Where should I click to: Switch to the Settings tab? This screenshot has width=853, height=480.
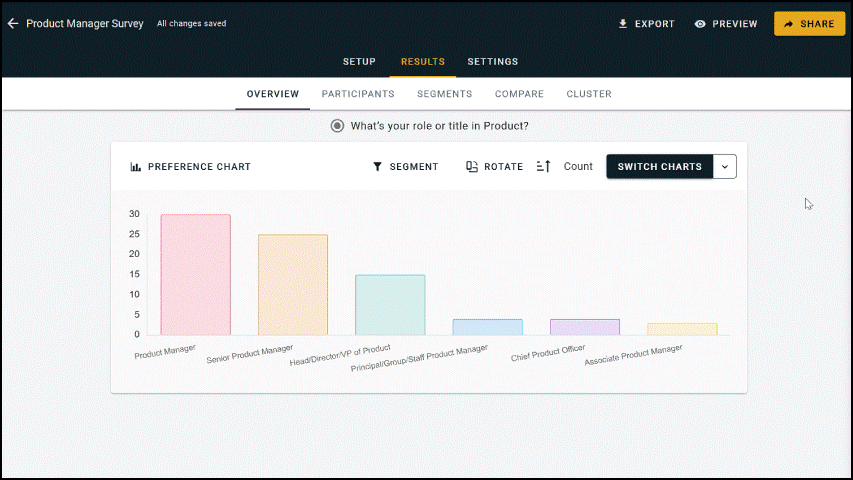(493, 62)
